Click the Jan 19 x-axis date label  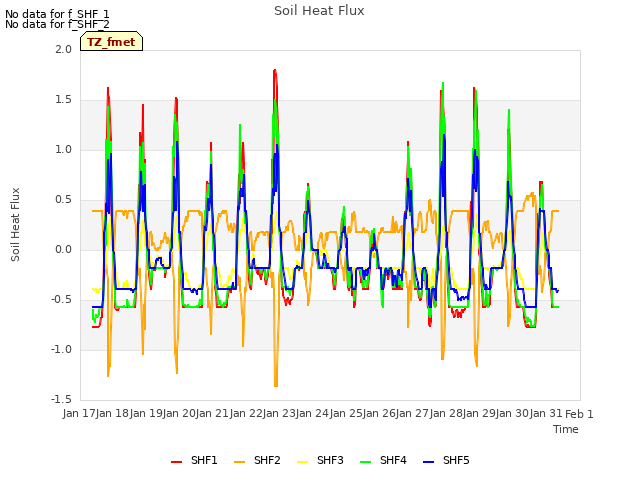(146, 413)
